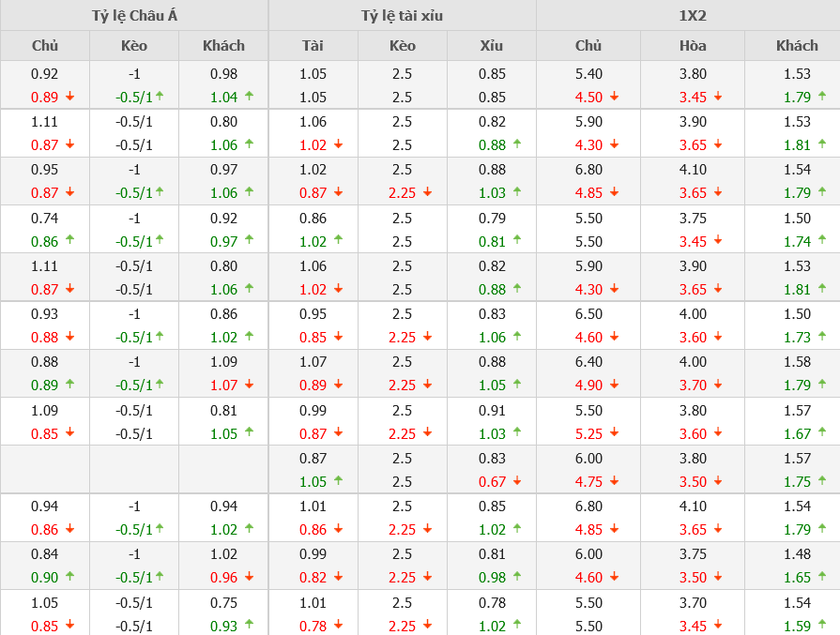The width and height of the screenshot is (840, 635).
Task: Click the green up arrow next to 0.93
Action: coord(250,625)
